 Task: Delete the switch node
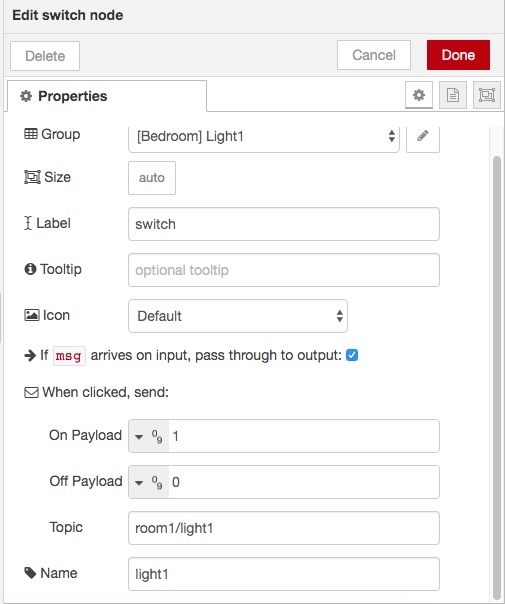(x=45, y=56)
